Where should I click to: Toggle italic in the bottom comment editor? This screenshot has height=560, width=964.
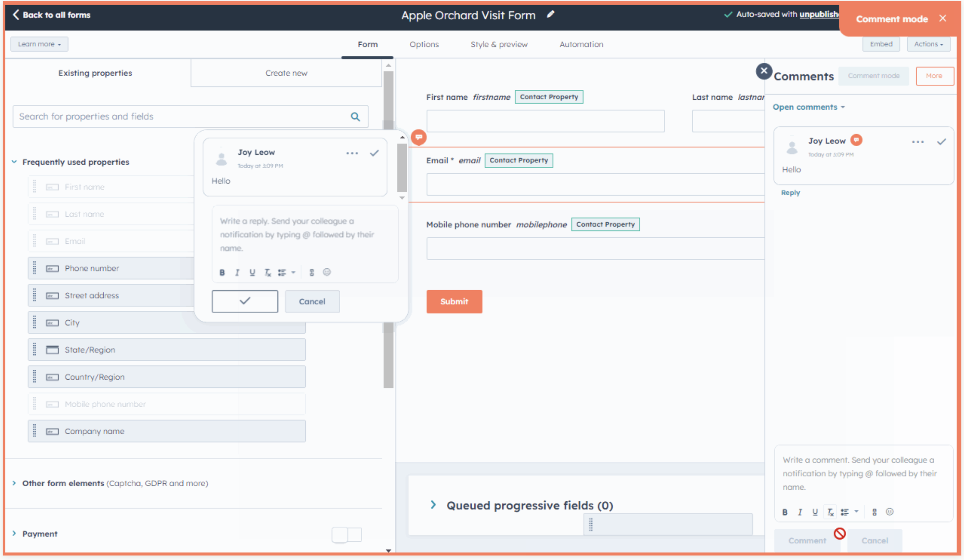[799, 512]
